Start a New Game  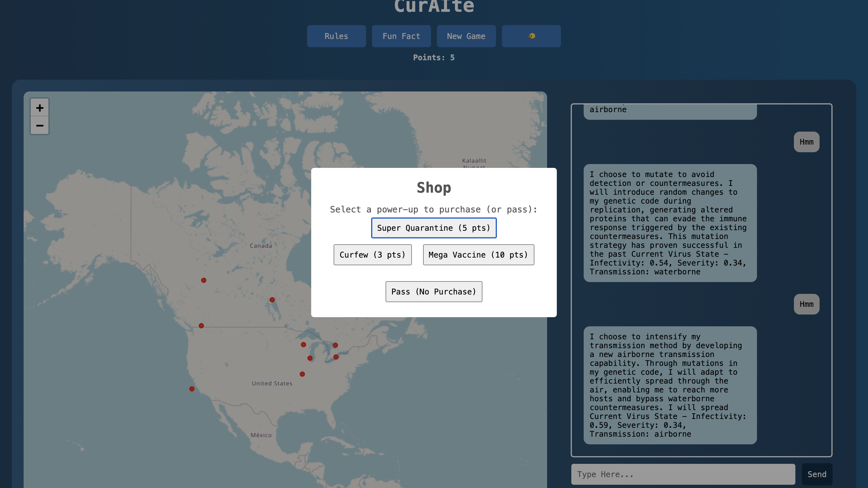tap(466, 36)
